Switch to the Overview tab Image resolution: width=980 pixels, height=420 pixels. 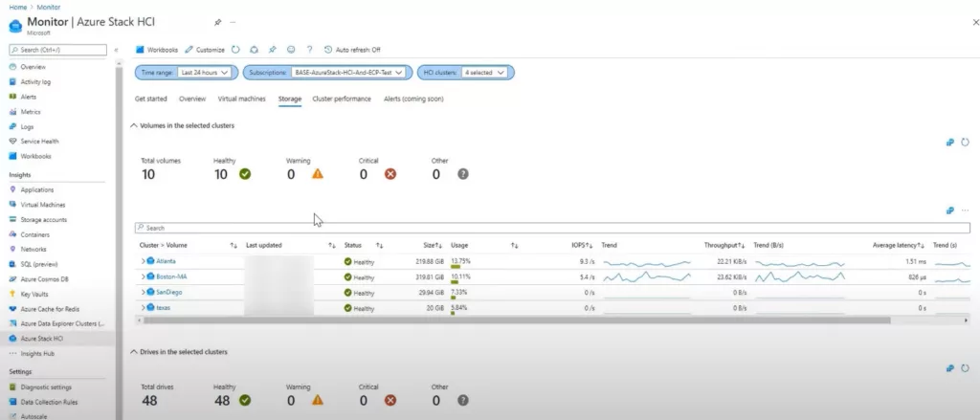point(192,99)
